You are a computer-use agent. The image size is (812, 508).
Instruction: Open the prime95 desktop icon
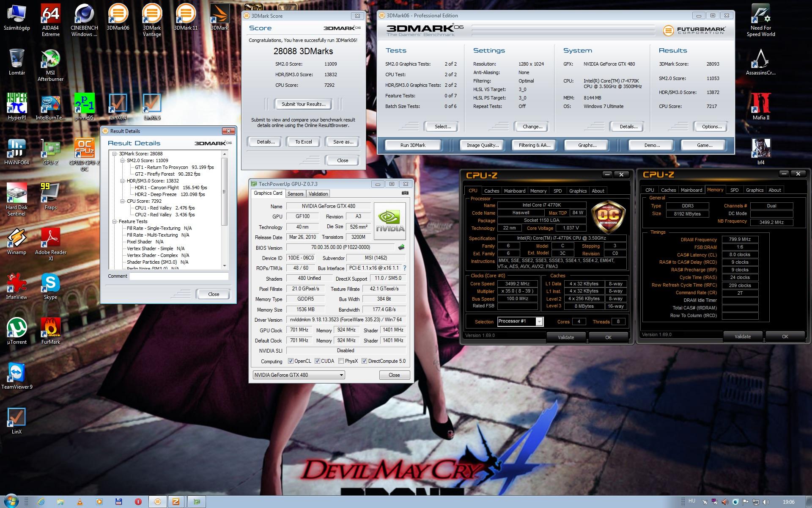[84, 107]
